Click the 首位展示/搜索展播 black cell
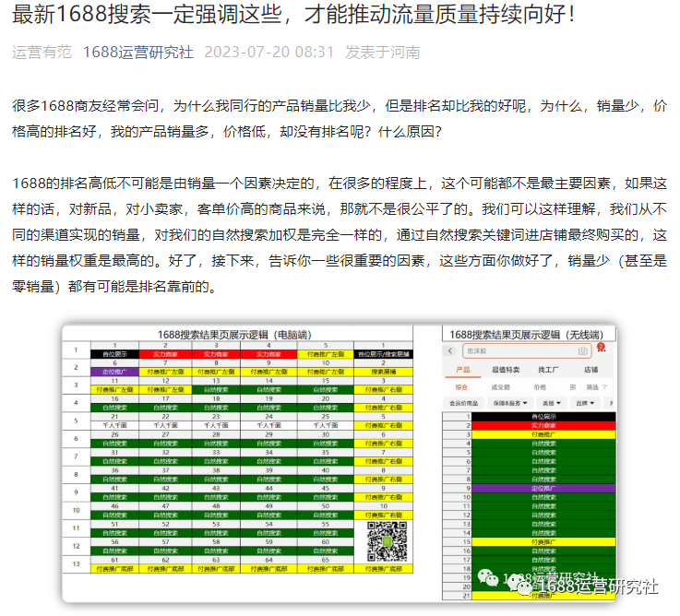The height and width of the screenshot is (616, 680). point(384,354)
